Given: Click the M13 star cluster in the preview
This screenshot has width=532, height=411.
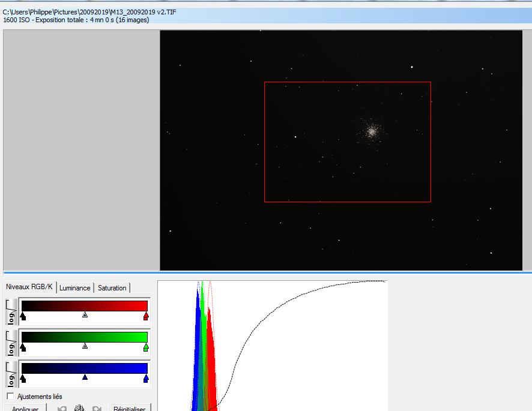Looking at the screenshot, I should point(371,131).
